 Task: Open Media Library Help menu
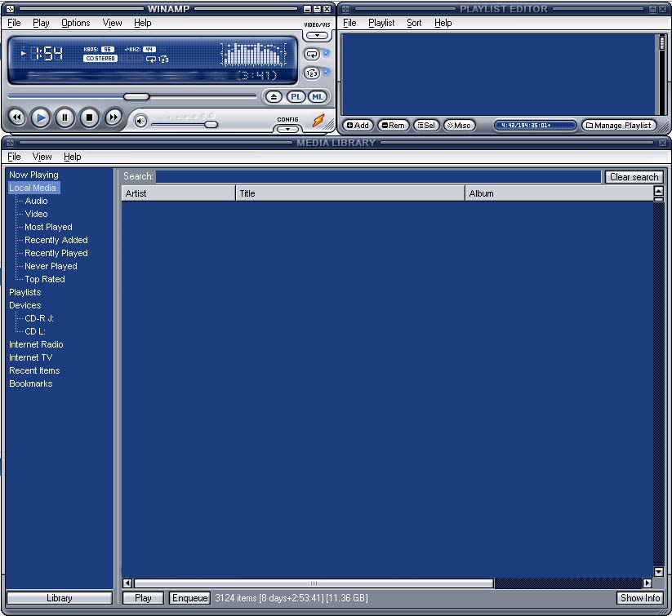point(72,157)
